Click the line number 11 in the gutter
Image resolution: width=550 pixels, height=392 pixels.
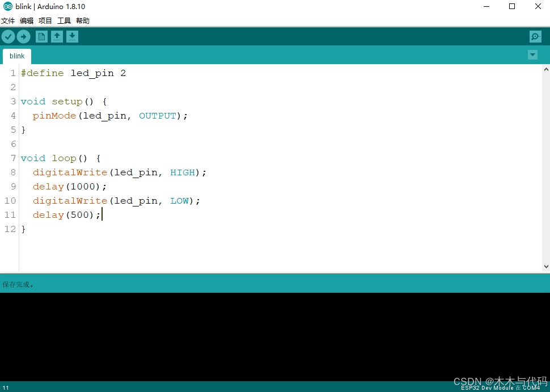(10, 214)
